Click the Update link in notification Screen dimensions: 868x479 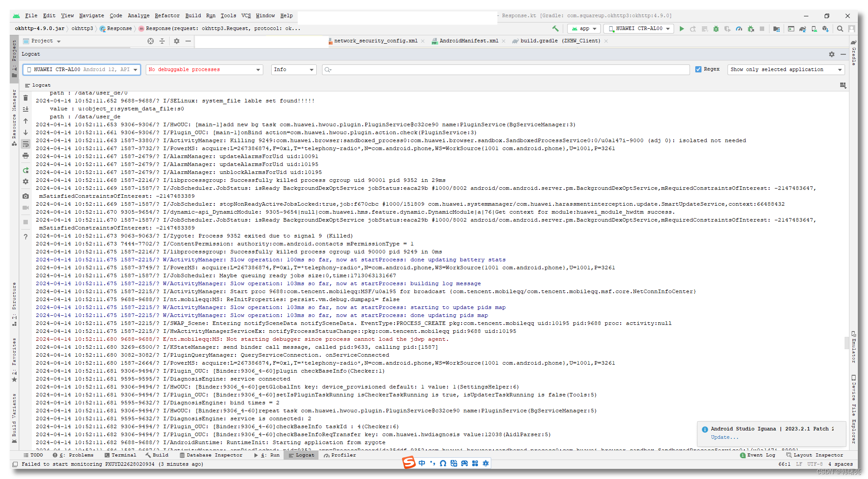[x=724, y=437]
